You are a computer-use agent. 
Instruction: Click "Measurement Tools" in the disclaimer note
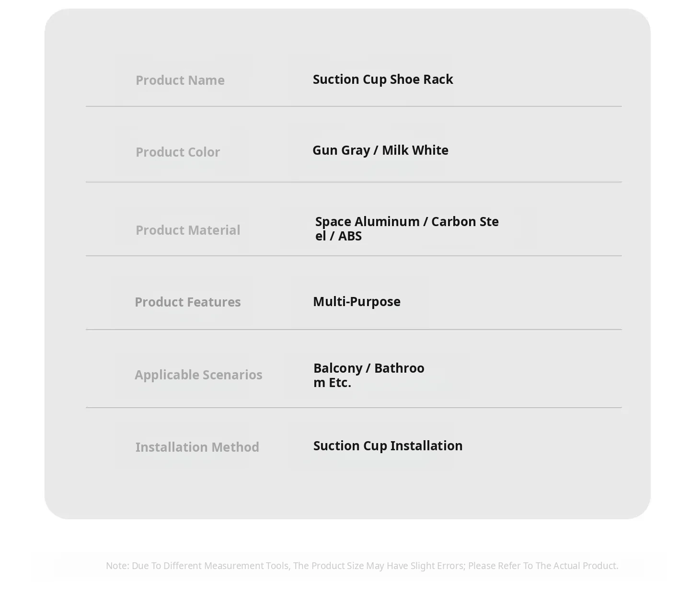246,566
